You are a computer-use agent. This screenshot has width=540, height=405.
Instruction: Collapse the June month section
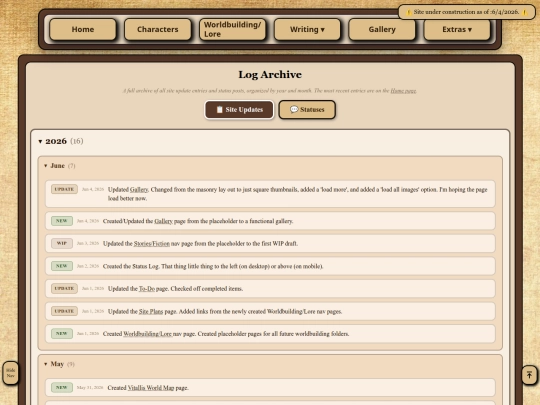45,166
